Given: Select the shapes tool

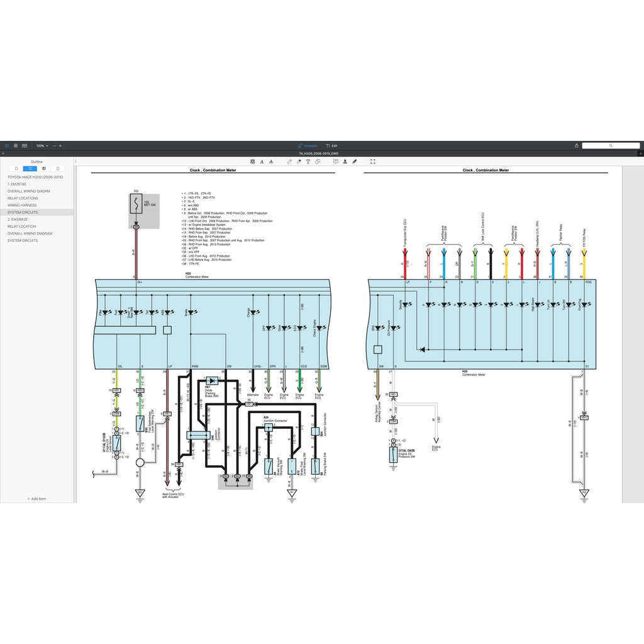Looking at the screenshot, I should point(318,162).
